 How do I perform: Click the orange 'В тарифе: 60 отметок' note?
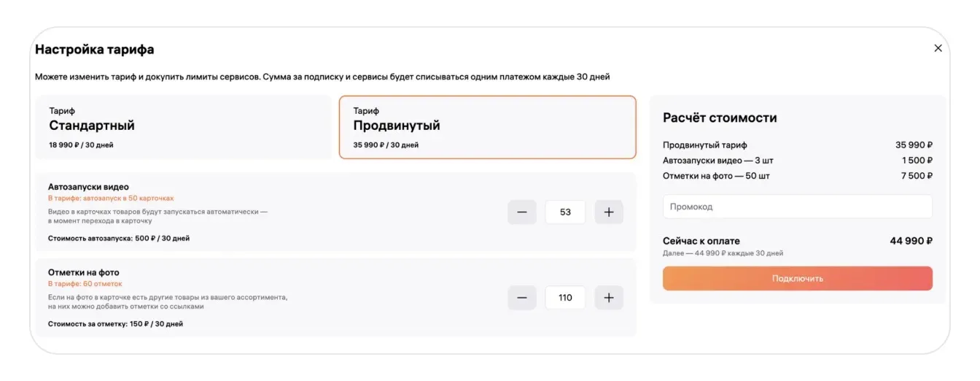[85, 284]
